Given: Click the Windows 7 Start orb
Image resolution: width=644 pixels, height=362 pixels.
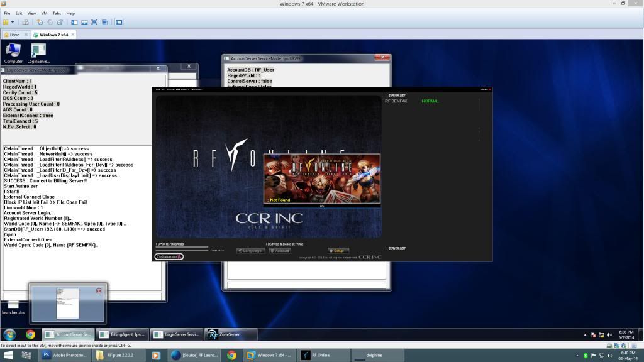Looking at the screenshot, I should (x=10, y=334).
